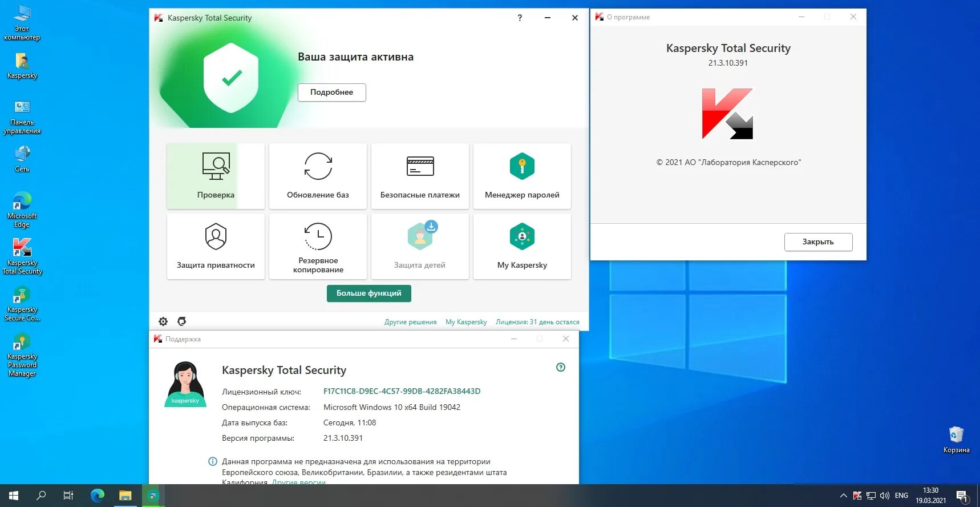The height and width of the screenshot is (507, 980).
Task: Click the Больше функций button
Action: [369, 293]
